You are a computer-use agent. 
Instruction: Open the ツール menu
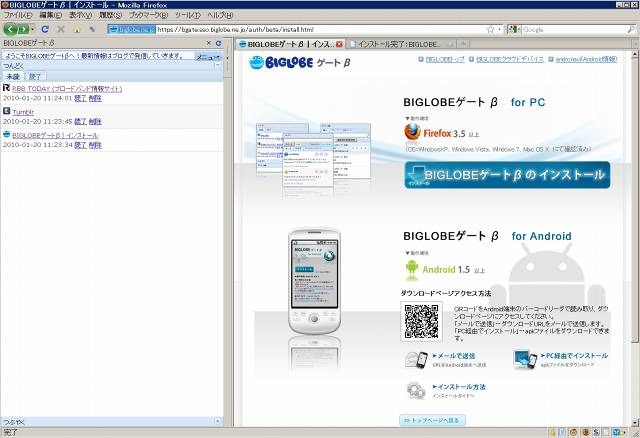188,15
